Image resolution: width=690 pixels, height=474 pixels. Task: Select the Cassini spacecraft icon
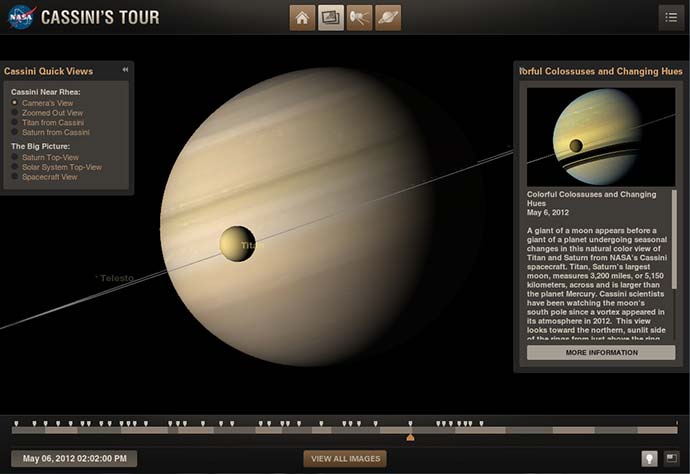(x=360, y=17)
